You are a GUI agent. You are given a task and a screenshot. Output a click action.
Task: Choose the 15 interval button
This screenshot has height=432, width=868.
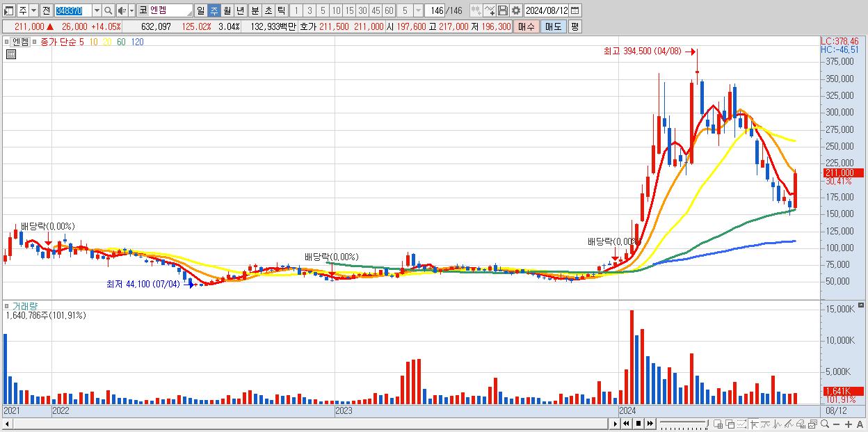click(x=349, y=10)
